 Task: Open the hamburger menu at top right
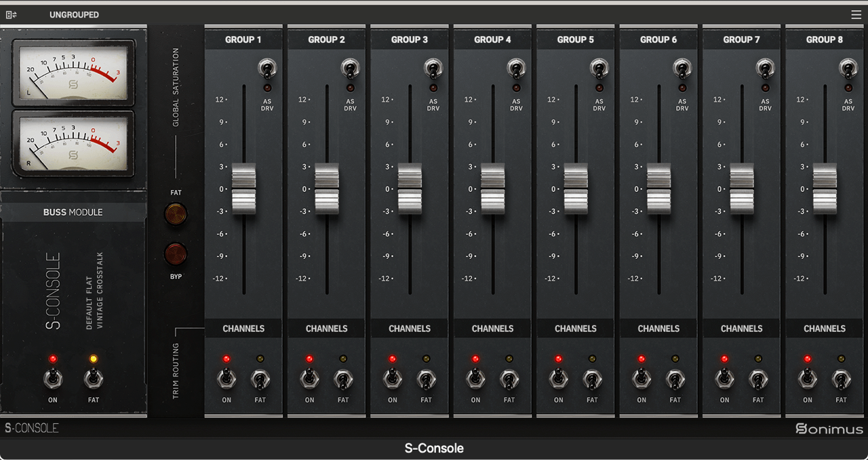pos(856,14)
